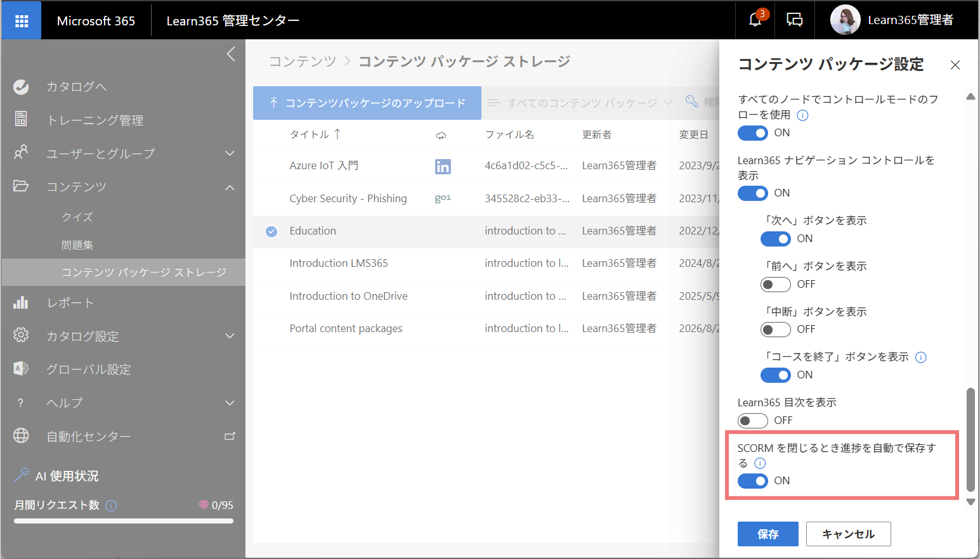
Task: Click the info icon beside 「コースを終了」ボタンを表示
Action: point(921,357)
